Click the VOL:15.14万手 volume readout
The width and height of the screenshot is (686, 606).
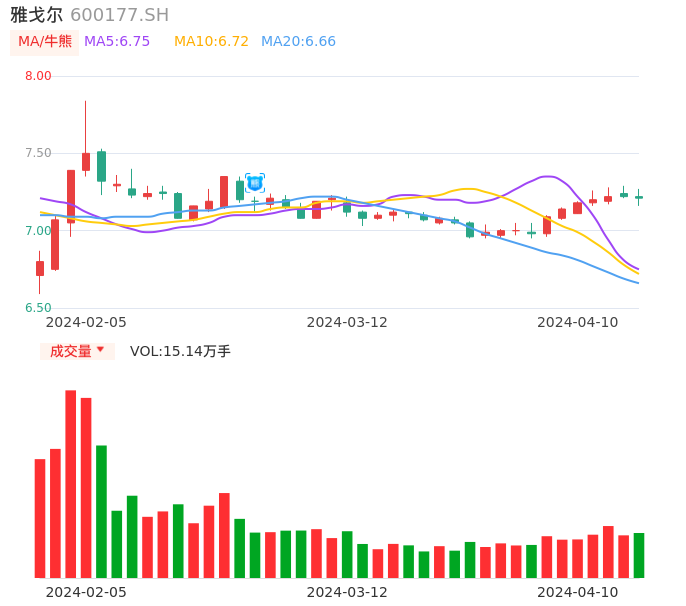click(180, 351)
